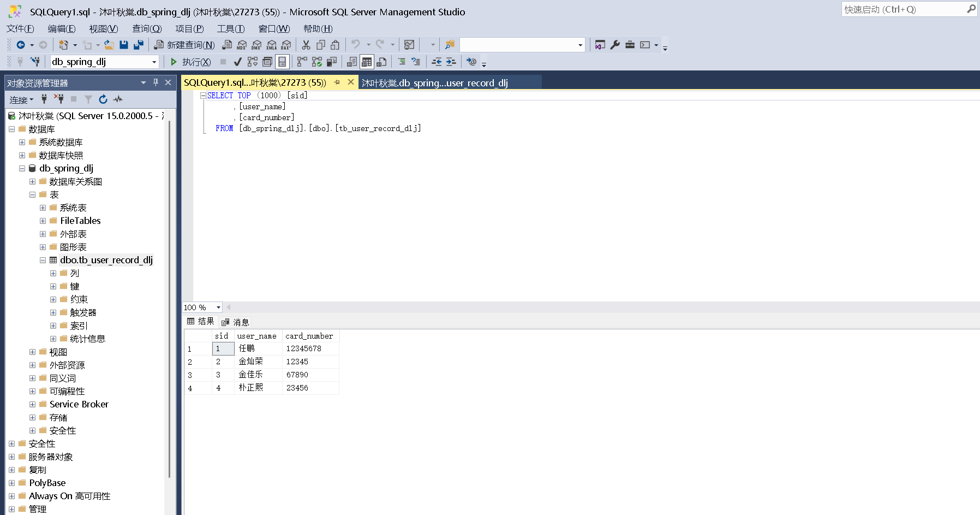980x515 pixels.
Task: Click the DAX query icon
Action: [x=286, y=45]
